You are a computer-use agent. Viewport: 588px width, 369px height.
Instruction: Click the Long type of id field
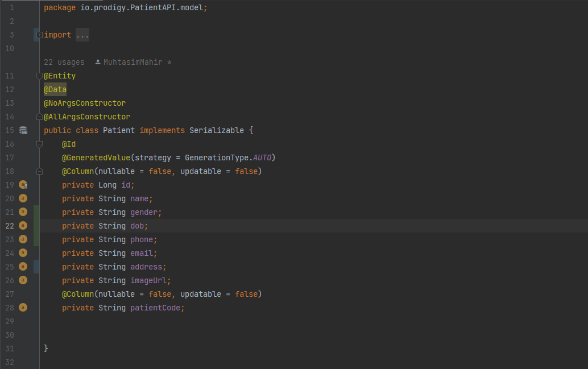tap(107, 185)
